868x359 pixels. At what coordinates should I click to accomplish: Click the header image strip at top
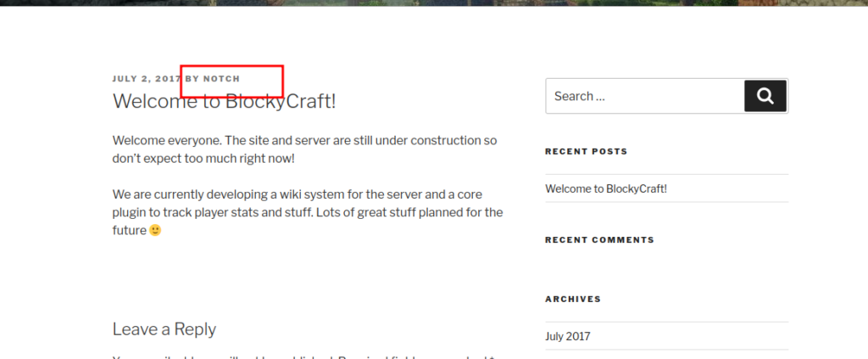pyautogui.click(x=434, y=3)
